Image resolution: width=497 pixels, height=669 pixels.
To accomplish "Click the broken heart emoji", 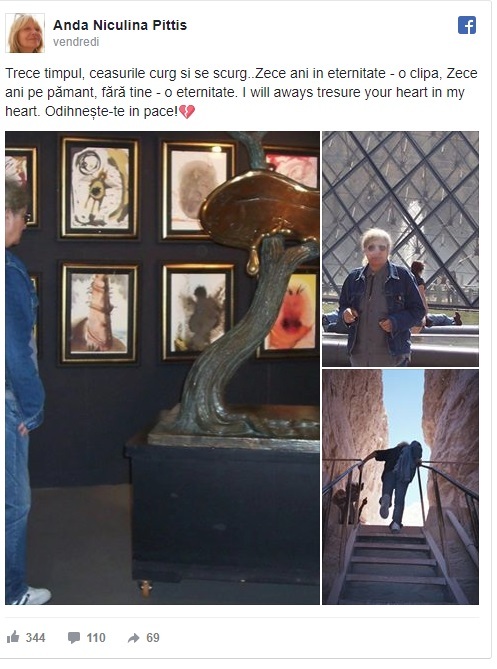I will [187, 112].
